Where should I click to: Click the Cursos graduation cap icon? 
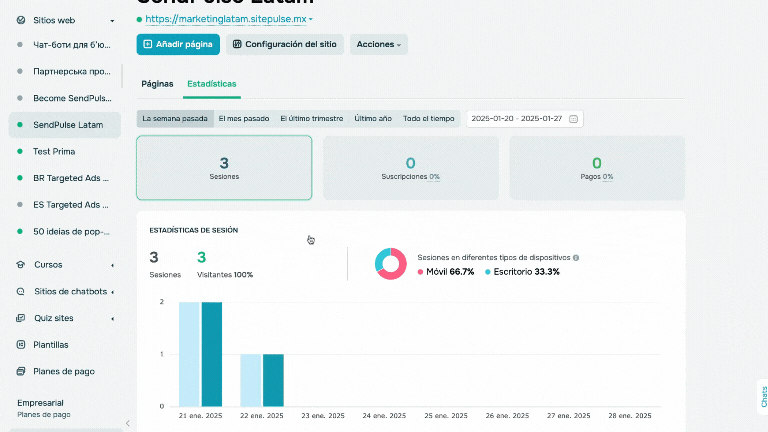(x=21, y=265)
